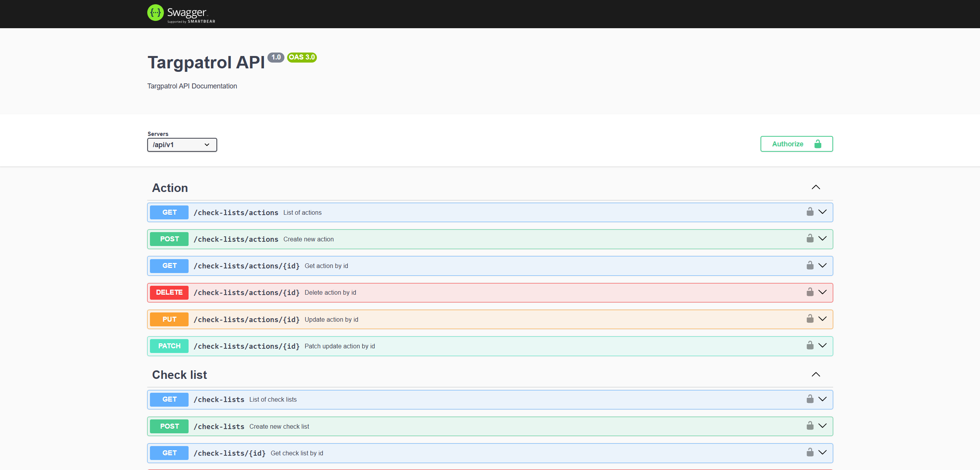Expand chevron on Get check list by id
Viewport: 980px width, 470px height.
pos(823,452)
